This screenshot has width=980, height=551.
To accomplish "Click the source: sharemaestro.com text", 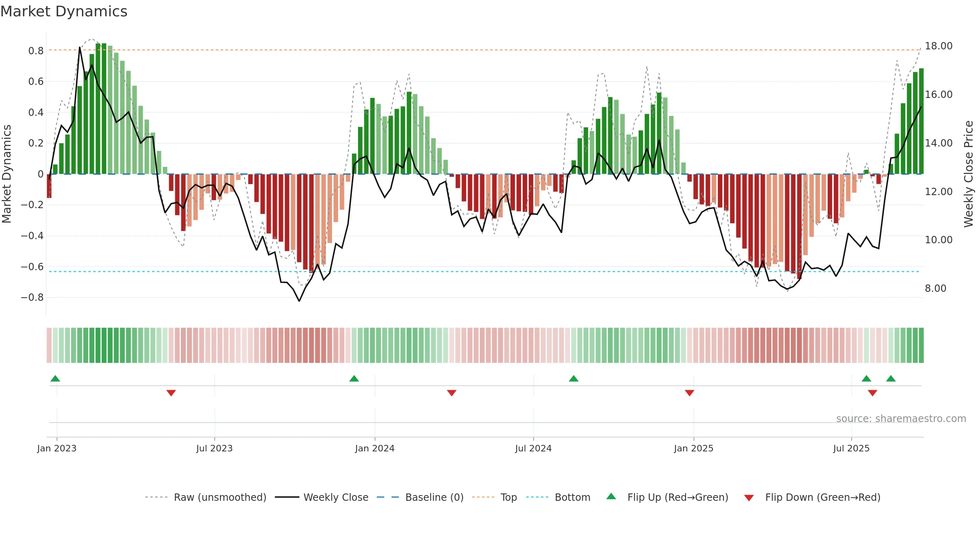I will click(x=901, y=419).
